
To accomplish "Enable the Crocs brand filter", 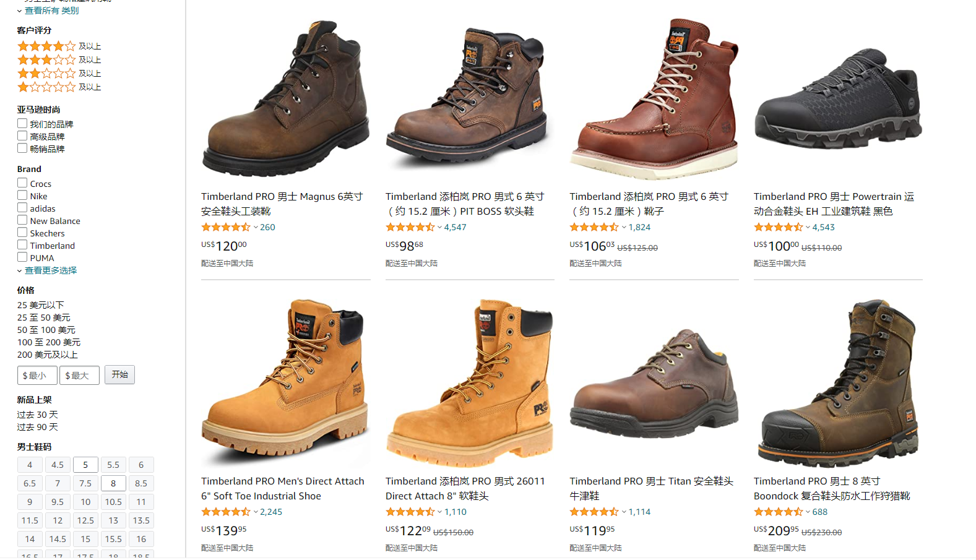I will point(22,183).
